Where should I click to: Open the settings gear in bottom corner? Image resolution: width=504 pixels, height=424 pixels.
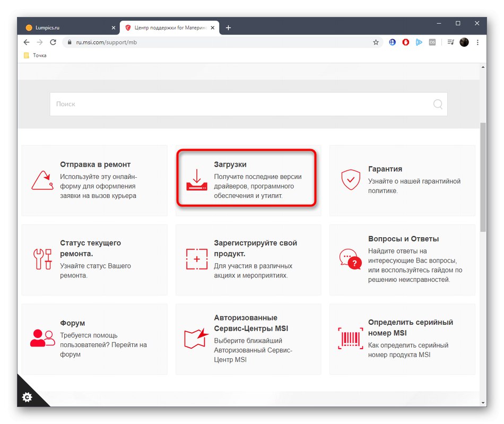point(27,397)
